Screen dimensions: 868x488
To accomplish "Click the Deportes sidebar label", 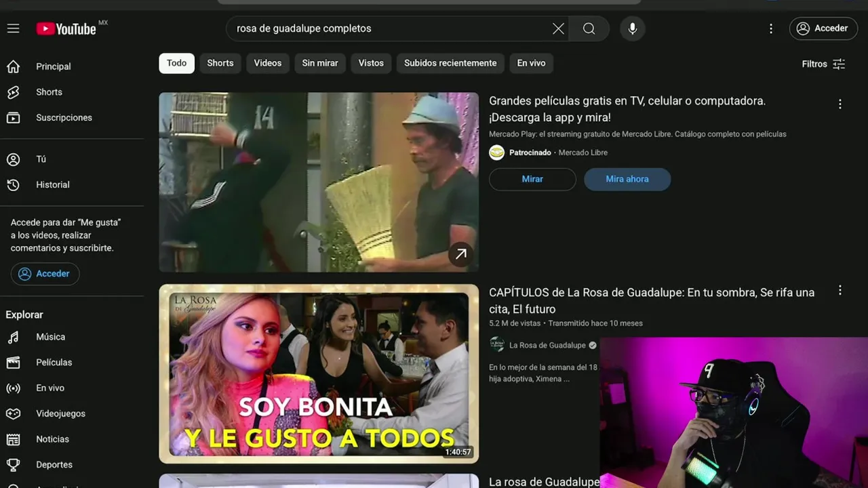I will point(54,465).
